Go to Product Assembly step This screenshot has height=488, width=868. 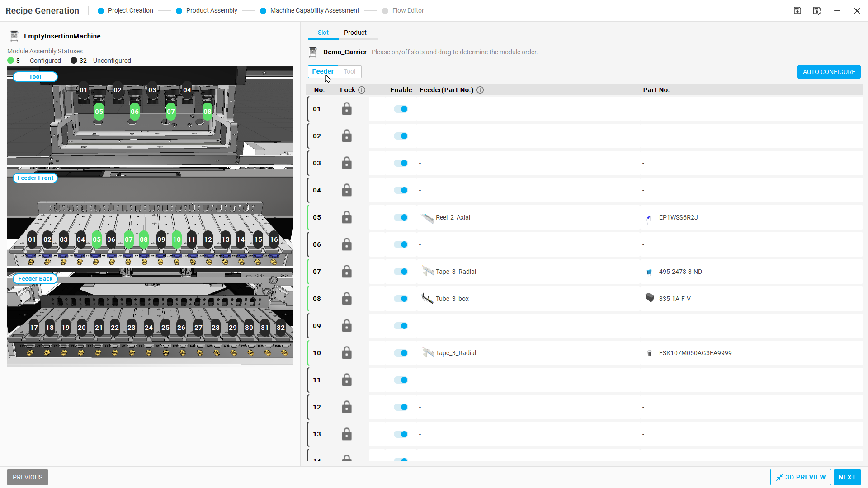coord(206,10)
